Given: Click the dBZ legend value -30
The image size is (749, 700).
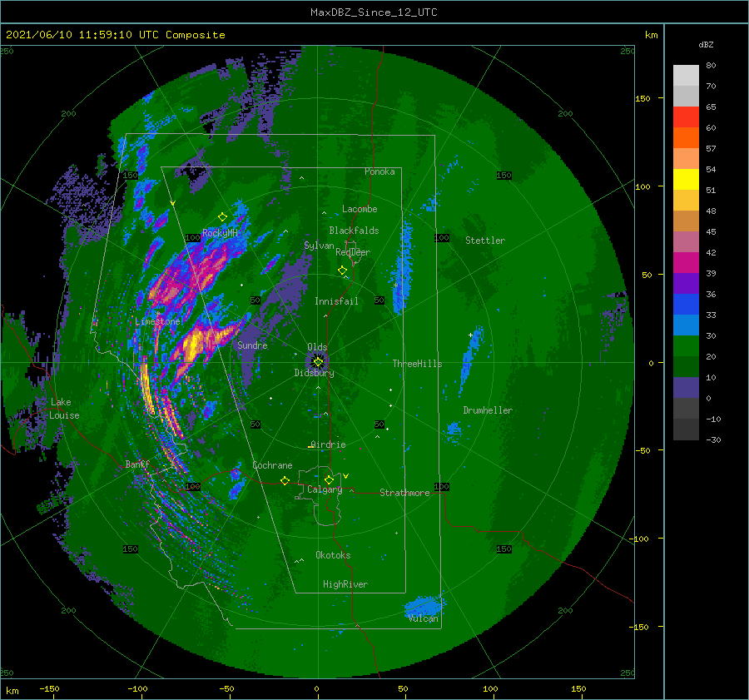Looking at the screenshot, I should (x=713, y=439).
